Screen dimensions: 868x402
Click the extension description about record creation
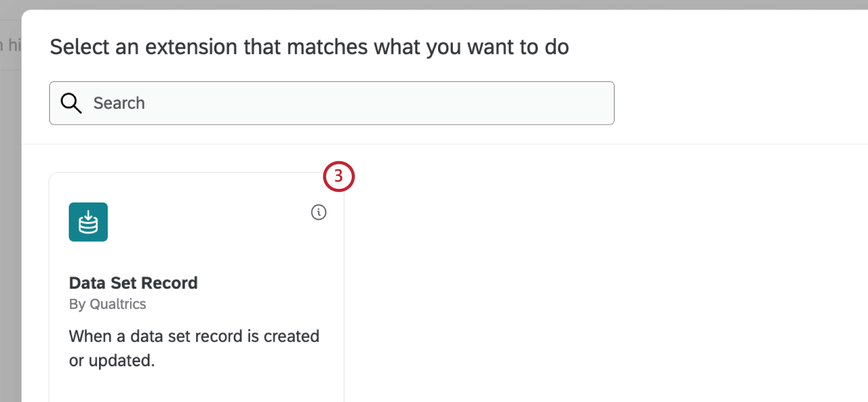[x=194, y=348]
